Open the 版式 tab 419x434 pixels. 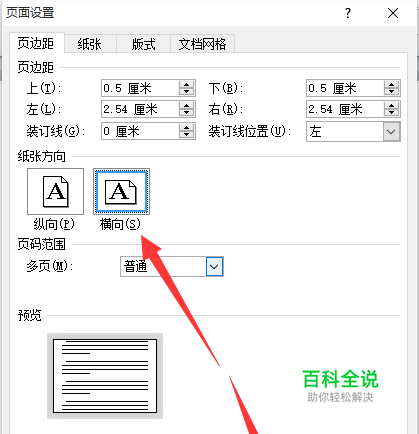[x=143, y=44]
